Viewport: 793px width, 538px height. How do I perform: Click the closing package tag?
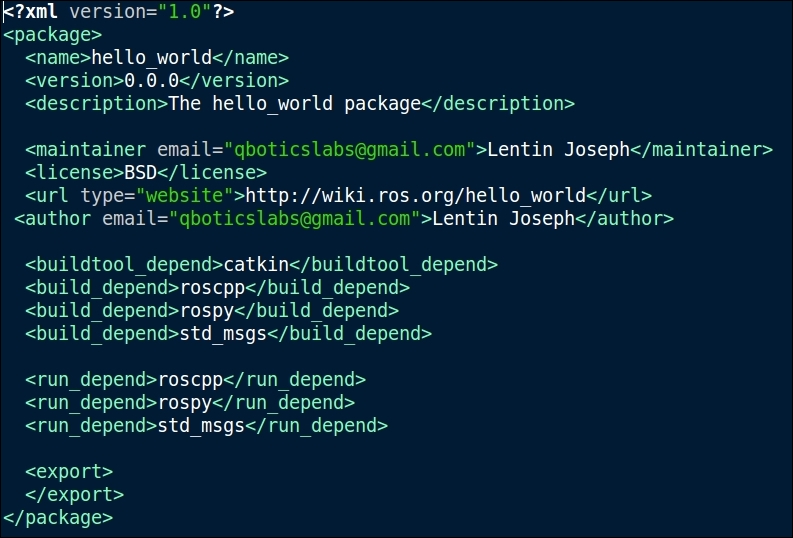[x=58, y=518]
